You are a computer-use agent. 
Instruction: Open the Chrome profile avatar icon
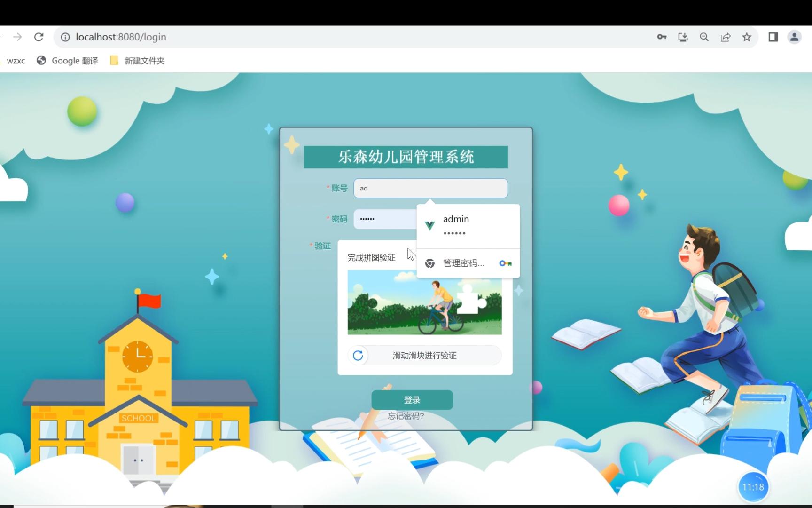[x=794, y=37]
